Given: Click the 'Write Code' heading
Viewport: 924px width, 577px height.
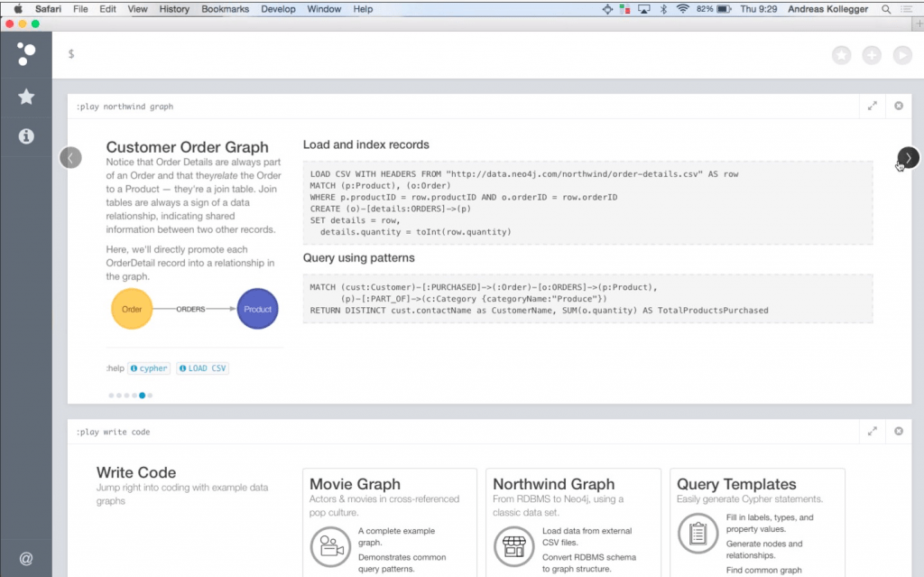Looking at the screenshot, I should 136,472.
